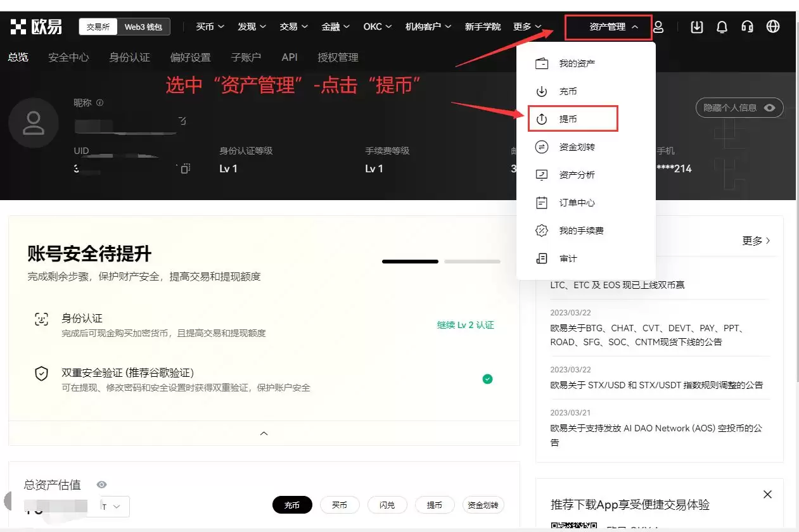The image size is (799, 532).
Task: Collapse the 账号安全待提升 panel with the caret
Action: tap(264, 433)
